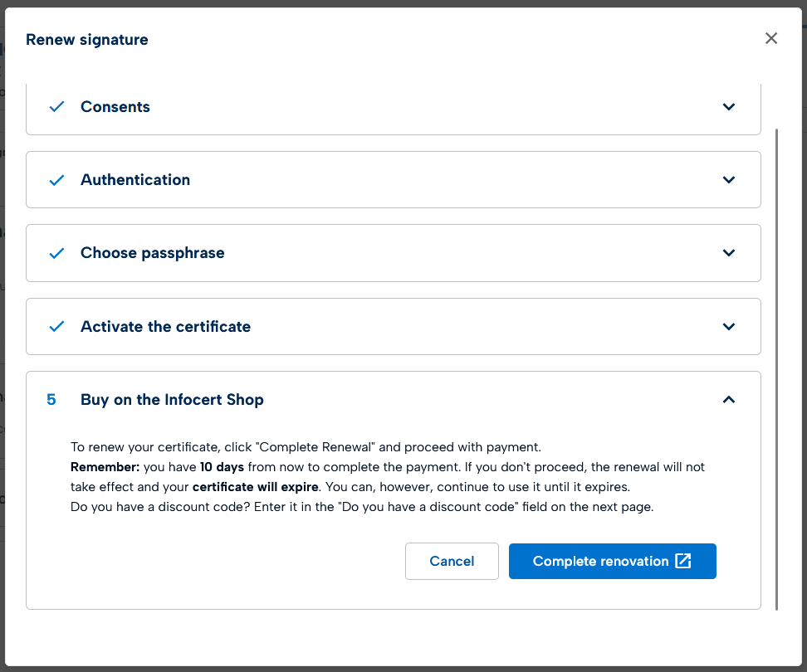Click the Buy on the Infocert Shop title
This screenshot has width=807, height=672.
pos(172,400)
